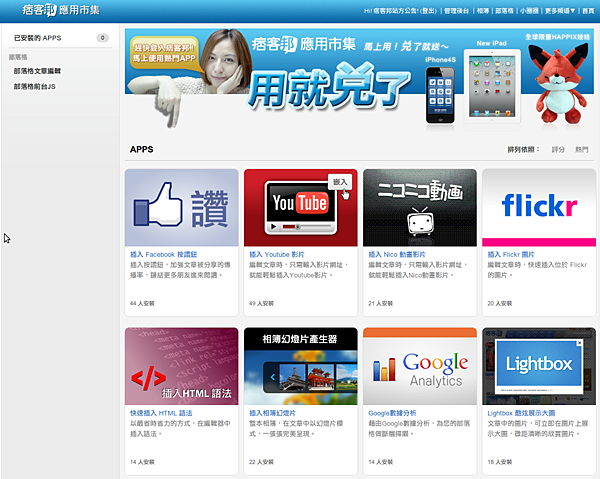
Task: Open link 插入 Youtube 影片
Action: tap(277, 254)
